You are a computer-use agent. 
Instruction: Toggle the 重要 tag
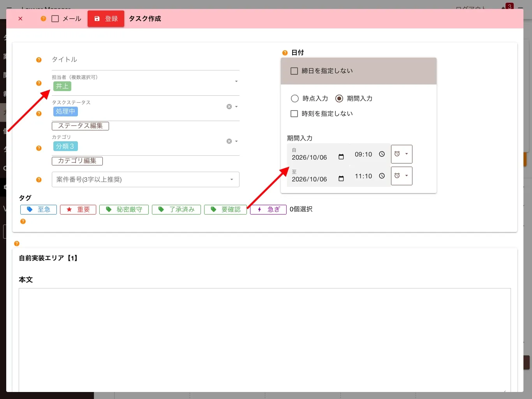[78, 209]
